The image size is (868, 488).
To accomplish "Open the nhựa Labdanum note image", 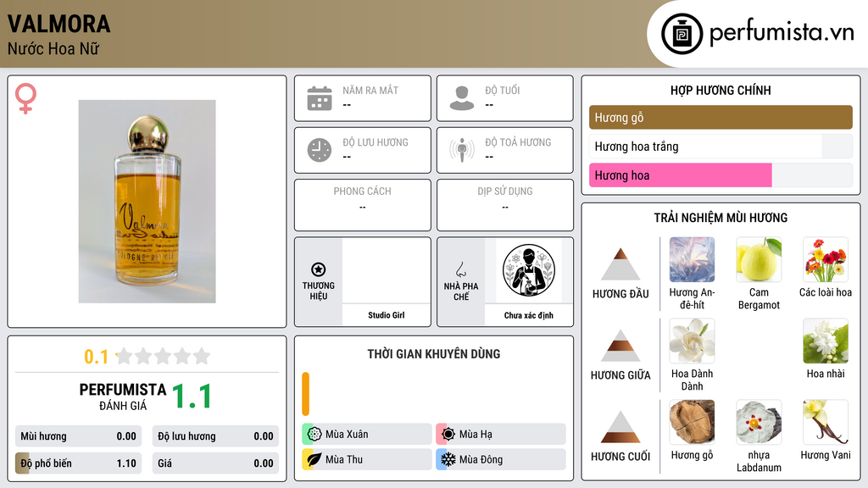I will pos(759,422).
